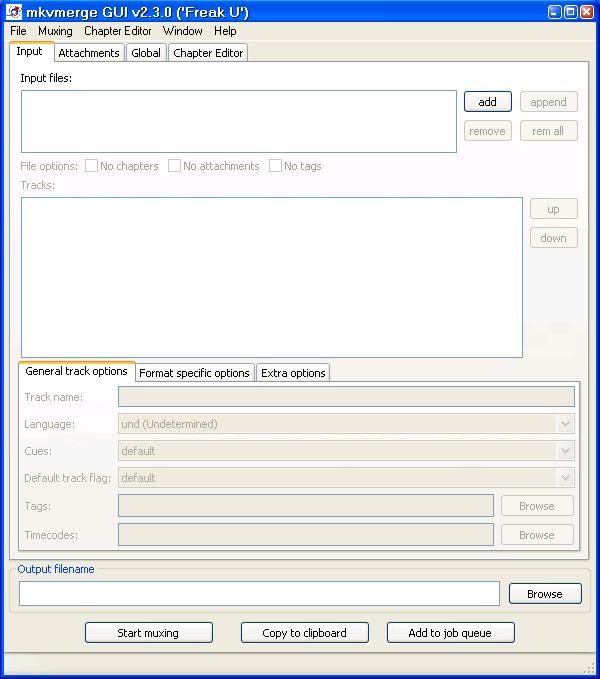The height and width of the screenshot is (679, 600).
Task: Click the add input file button
Action: 487,102
